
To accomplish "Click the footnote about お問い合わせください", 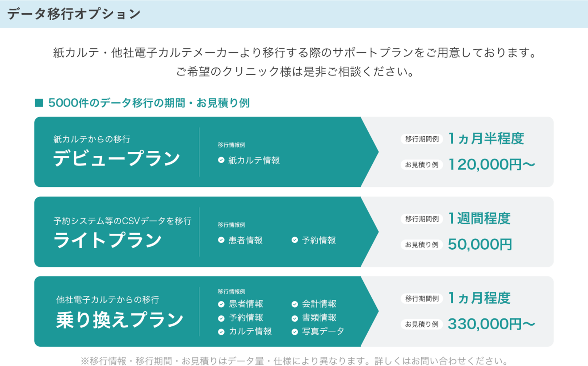I will coord(294,361).
